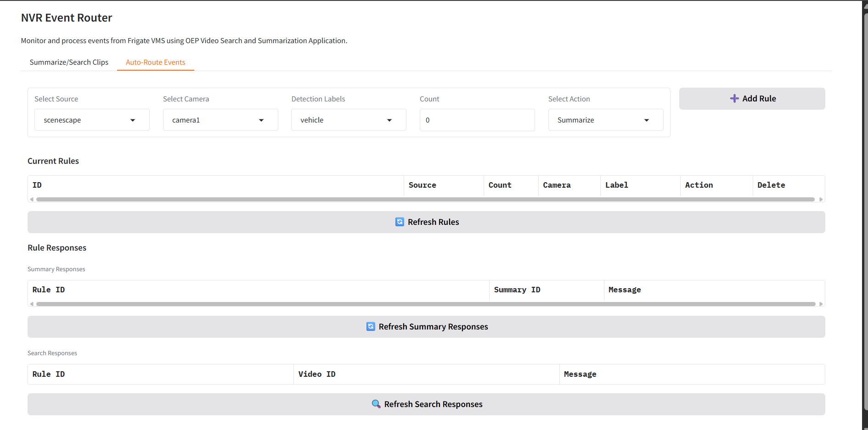Click the refresh icon in Refresh Summary Responses
868x430 pixels.
pyautogui.click(x=371, y=326)
